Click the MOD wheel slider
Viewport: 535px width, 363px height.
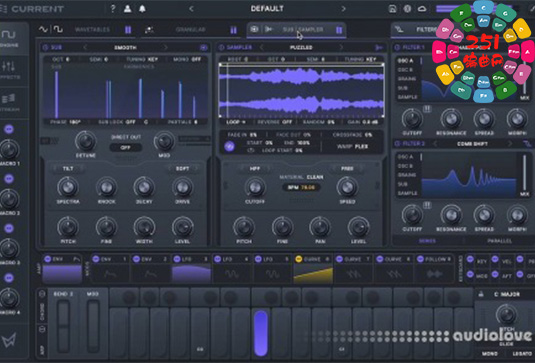(93, 326)
